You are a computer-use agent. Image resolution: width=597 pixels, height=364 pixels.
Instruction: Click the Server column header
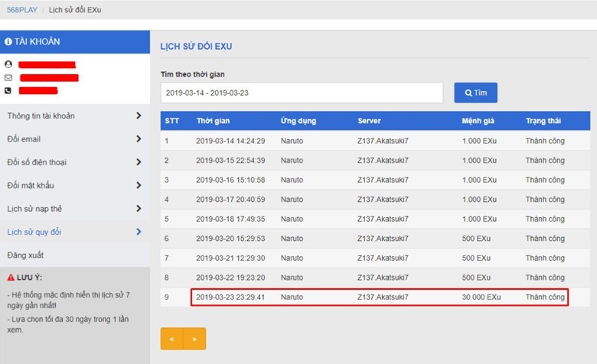coord(369,121)
